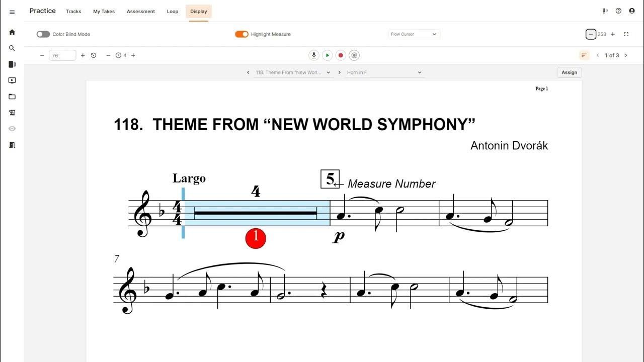The height and width of the screenshot is (362, 644).
Task: Enter fullscreen mode
Action: click(x=626, y=34)
